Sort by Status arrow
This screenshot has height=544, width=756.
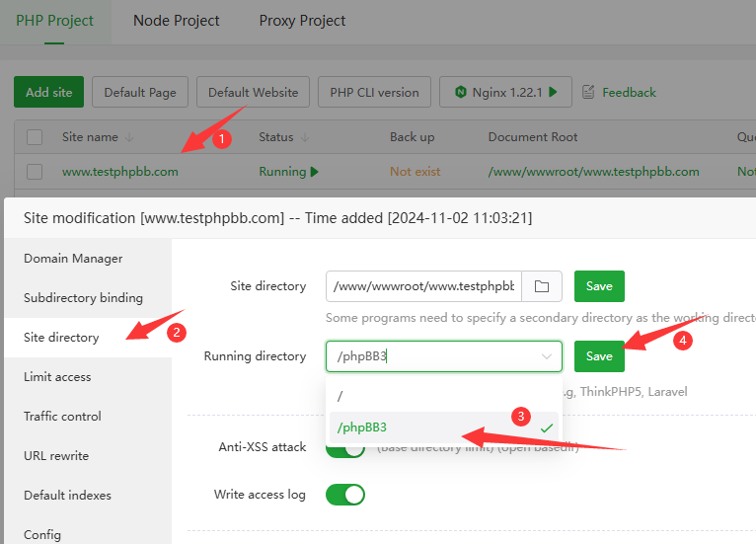305,137
